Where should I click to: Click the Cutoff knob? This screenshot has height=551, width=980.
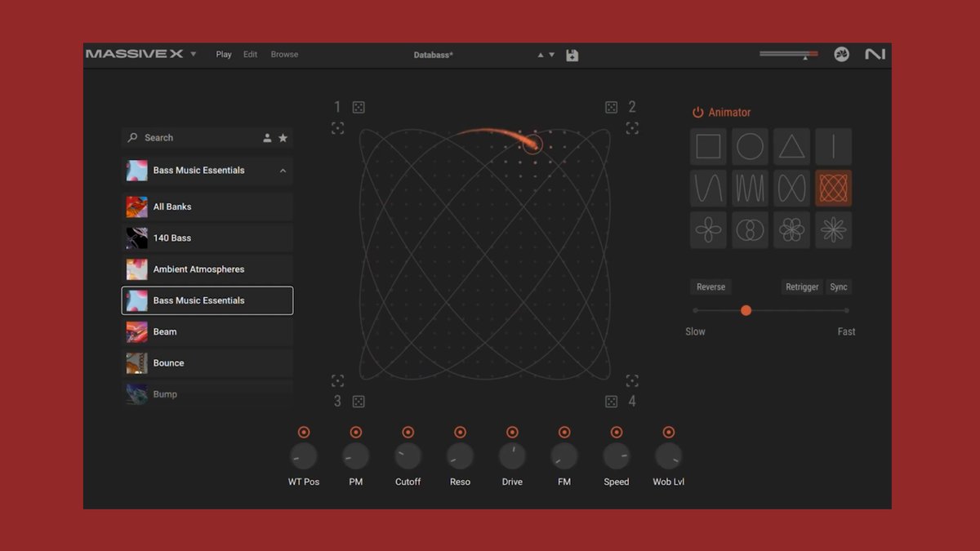[x=408, y=456]
